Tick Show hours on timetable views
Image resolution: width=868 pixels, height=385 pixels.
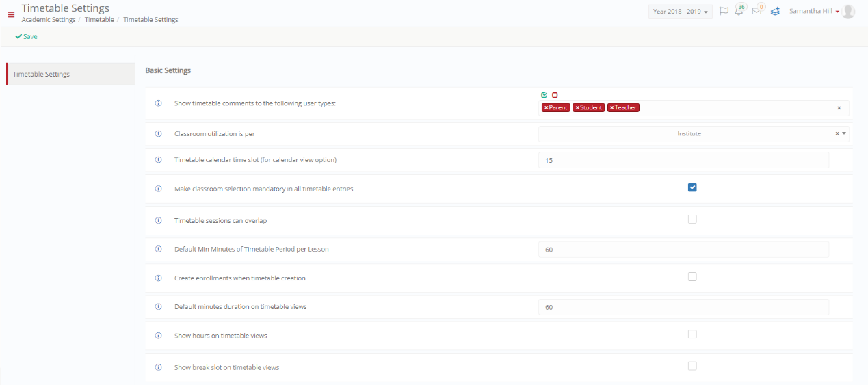coord(692,334)
